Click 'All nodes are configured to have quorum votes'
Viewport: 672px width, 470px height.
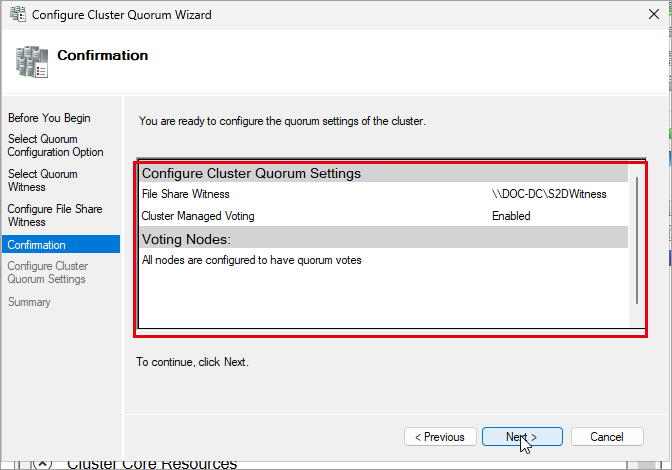click(x=252, y=260)
